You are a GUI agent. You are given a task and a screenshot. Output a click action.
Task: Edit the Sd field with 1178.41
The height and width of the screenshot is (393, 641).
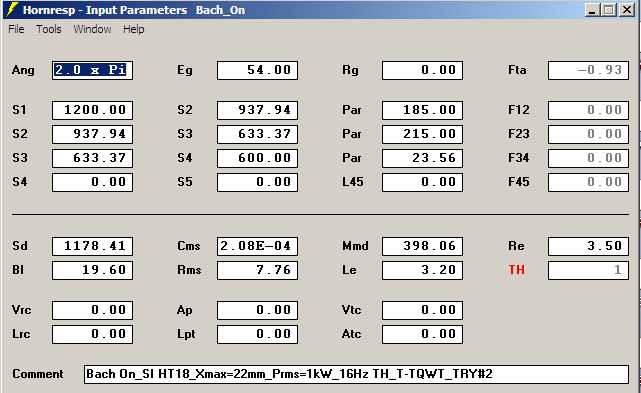pos(92,246)
